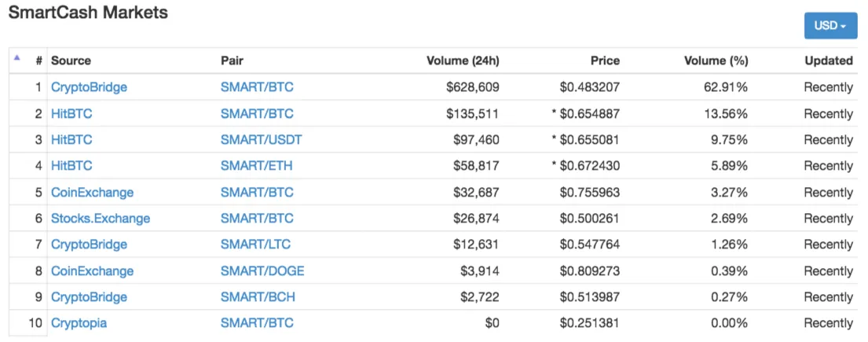
Task: Select the $0.500261 price cell
Action: [x=590, y=219]
